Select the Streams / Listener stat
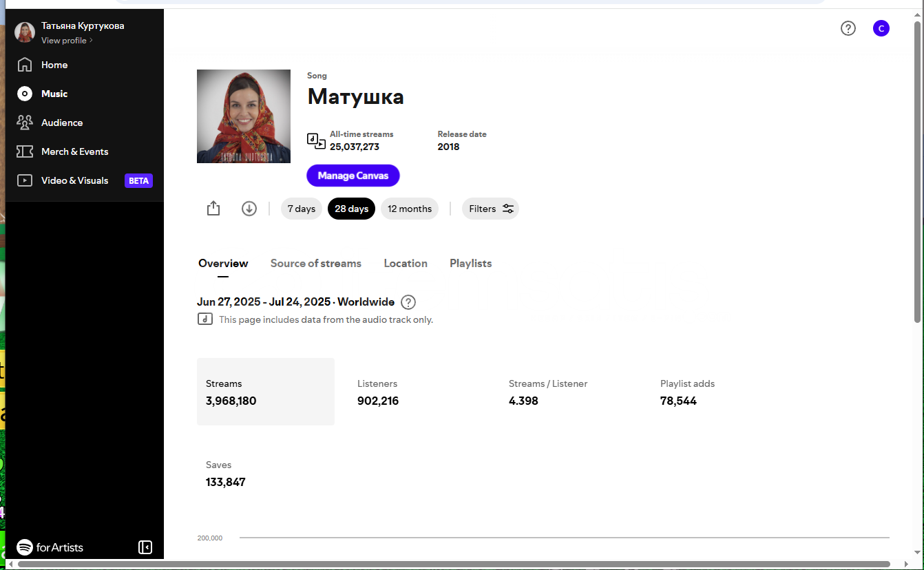Image resolution: width=924 pixels, height=570 pixels. click(x=569, y=392)
